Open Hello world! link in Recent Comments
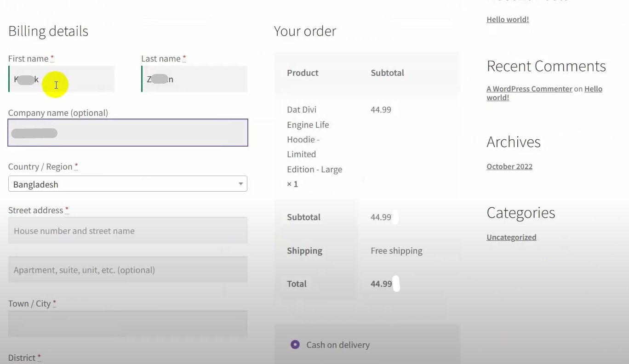629x364 pixels. pos(593,89)
